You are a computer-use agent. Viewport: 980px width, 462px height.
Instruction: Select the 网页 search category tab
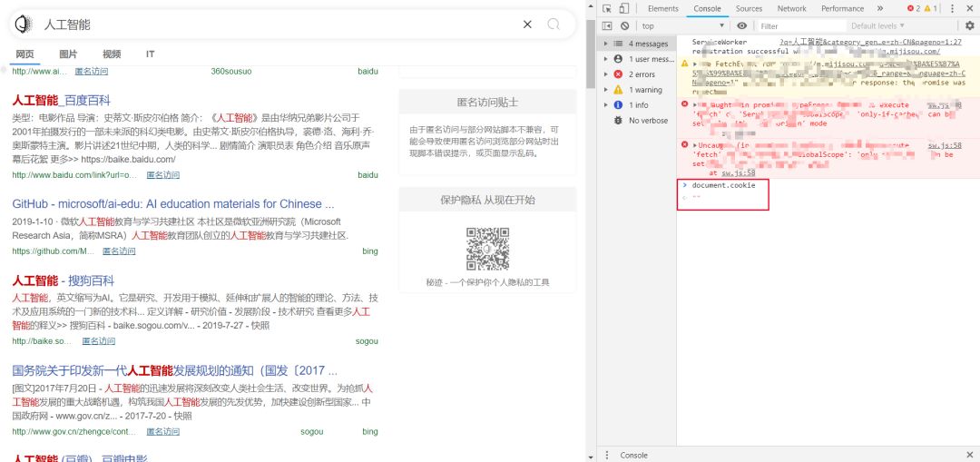point(25,54)
